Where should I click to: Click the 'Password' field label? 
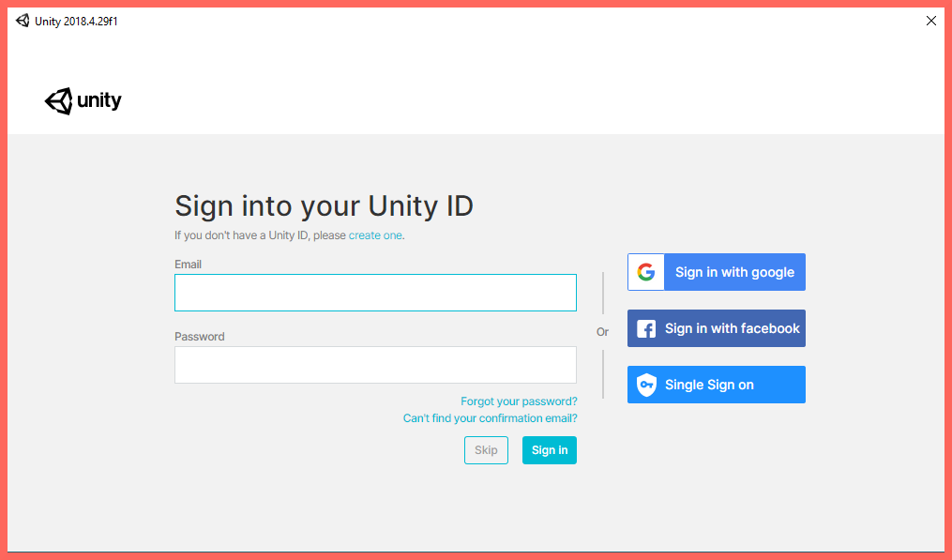click(199, 337)
